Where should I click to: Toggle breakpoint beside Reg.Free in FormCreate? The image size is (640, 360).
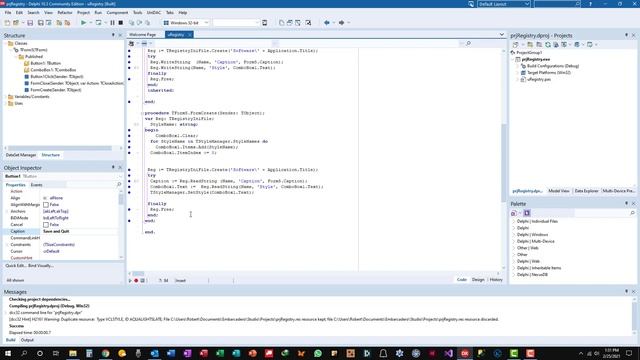point(129,209)
